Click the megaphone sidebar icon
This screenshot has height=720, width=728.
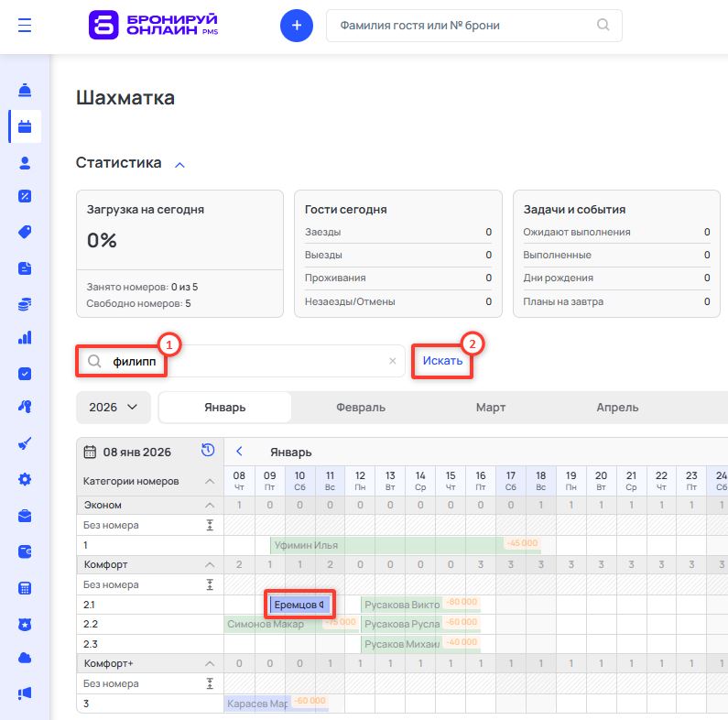click(x=25, y=693)
